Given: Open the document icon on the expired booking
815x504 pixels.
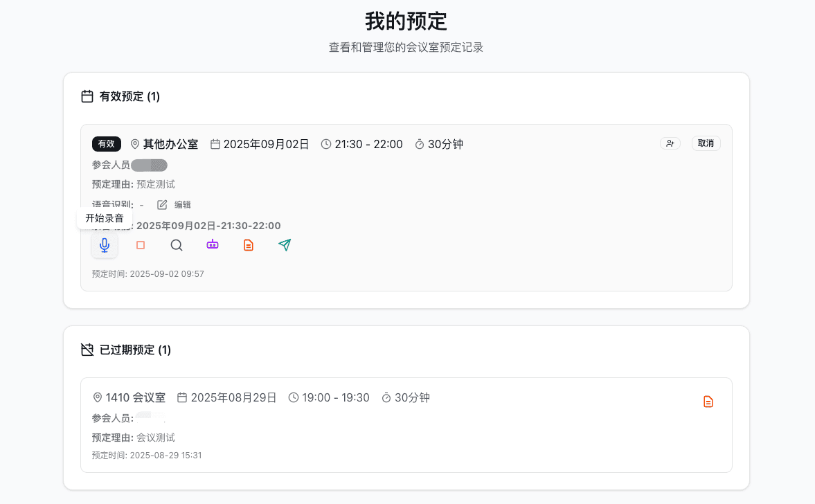Looking at the screenshot, I should coord(708,401).
